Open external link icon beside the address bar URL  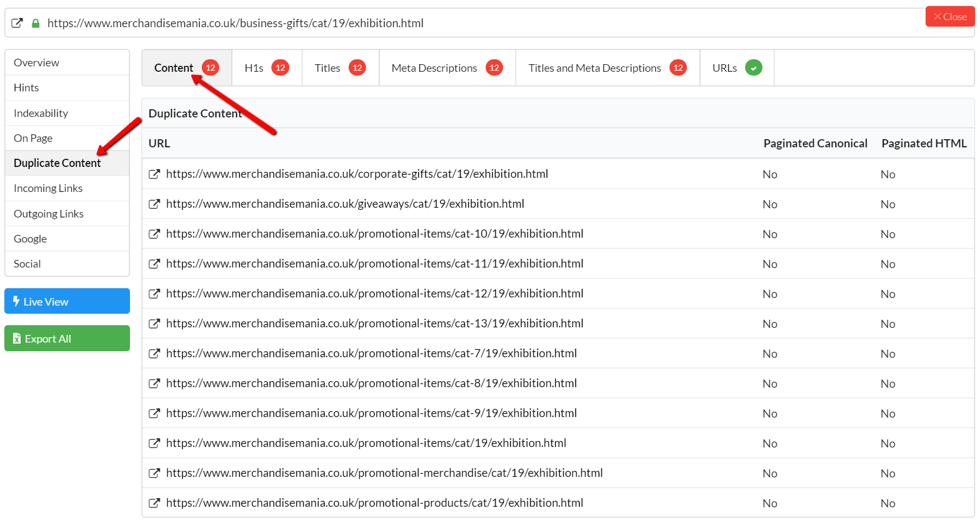[x=17, y=23]
